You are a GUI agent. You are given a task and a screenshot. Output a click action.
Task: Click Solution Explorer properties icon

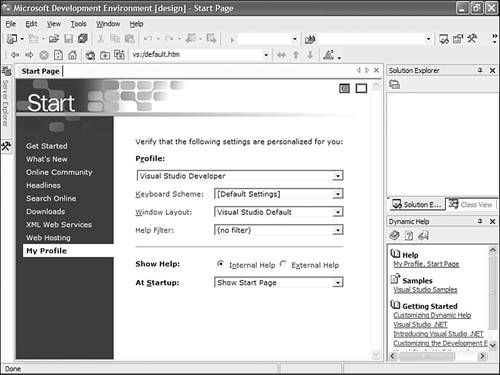tap(395, 85)
